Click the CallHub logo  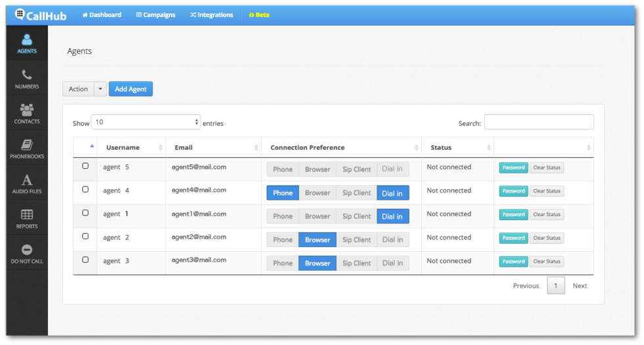(43, 14)
